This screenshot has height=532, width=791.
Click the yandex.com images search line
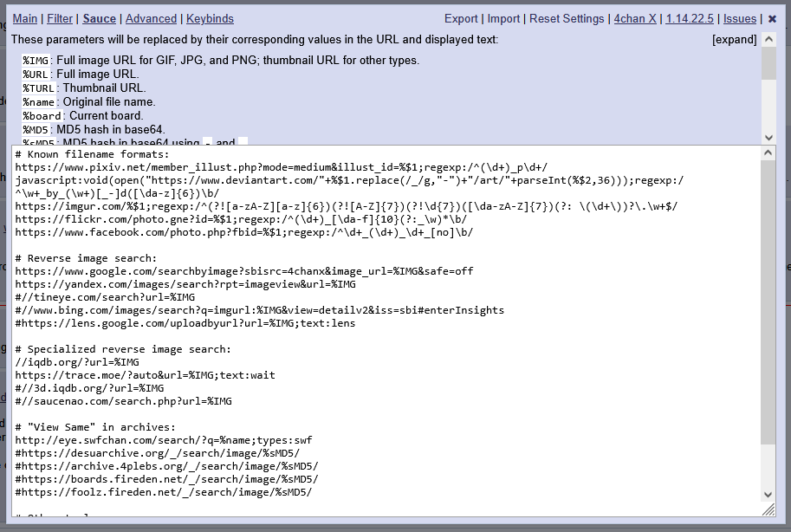pyautogui.click(x=185, y=284)
